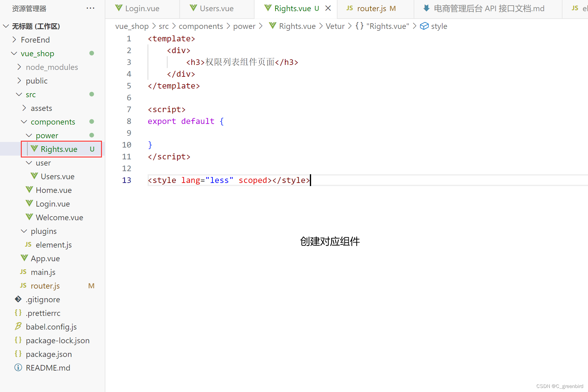Click the export default code on line 8
588x392 pixels.
(186, 121)
